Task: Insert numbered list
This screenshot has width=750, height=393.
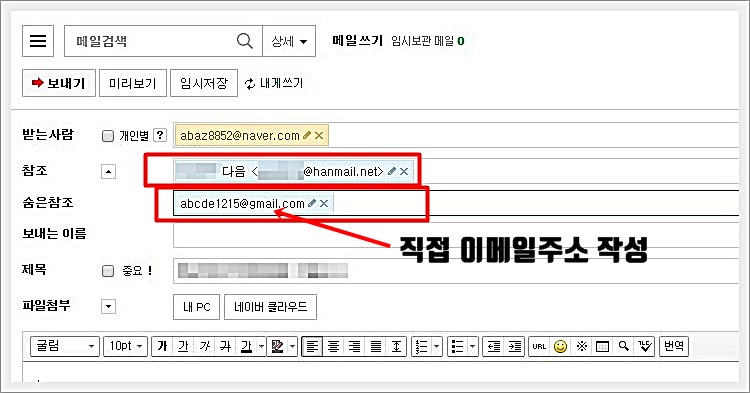Action: [x=421, y=346]
